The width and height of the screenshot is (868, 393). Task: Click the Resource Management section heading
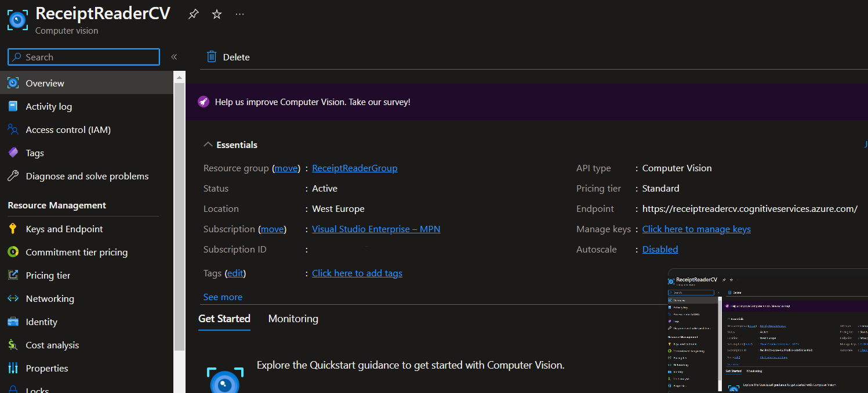tap(57, 205)
